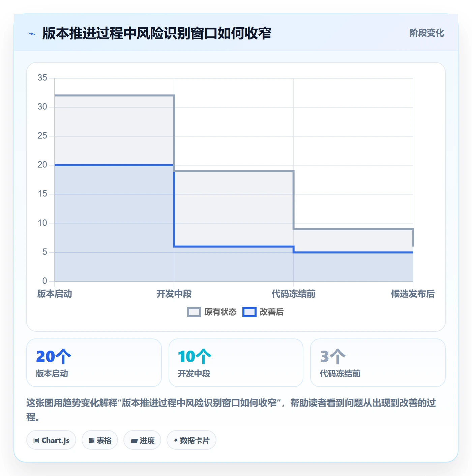Click the y-axis value 25
472x476 pixels.
(x=42, y=136)
